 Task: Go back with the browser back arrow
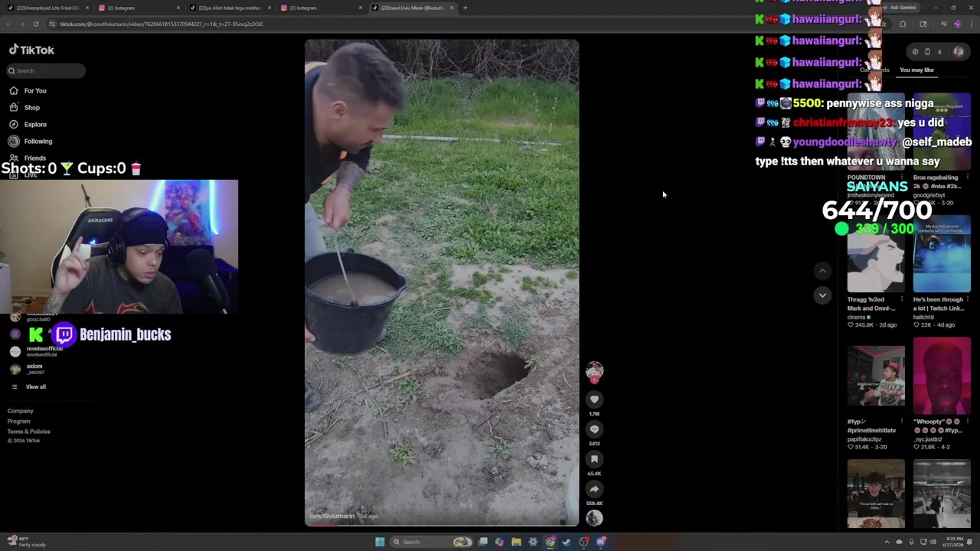pos(8,24)
